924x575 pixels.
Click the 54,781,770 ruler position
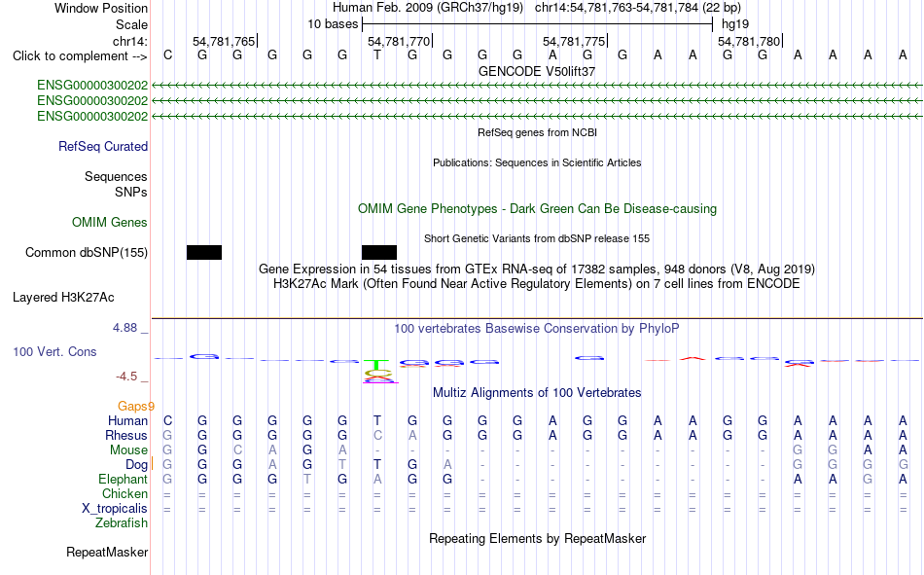pos(399,41)
